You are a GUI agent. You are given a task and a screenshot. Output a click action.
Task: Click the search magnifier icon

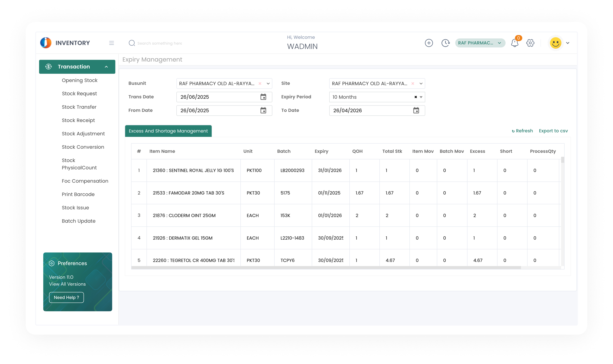pos(132,43)
